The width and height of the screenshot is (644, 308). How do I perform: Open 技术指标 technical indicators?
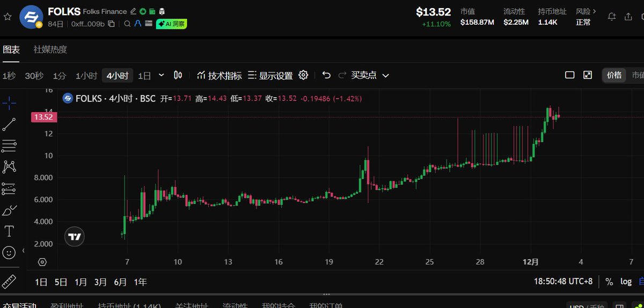pyautogui.click(x=219, y=76)
